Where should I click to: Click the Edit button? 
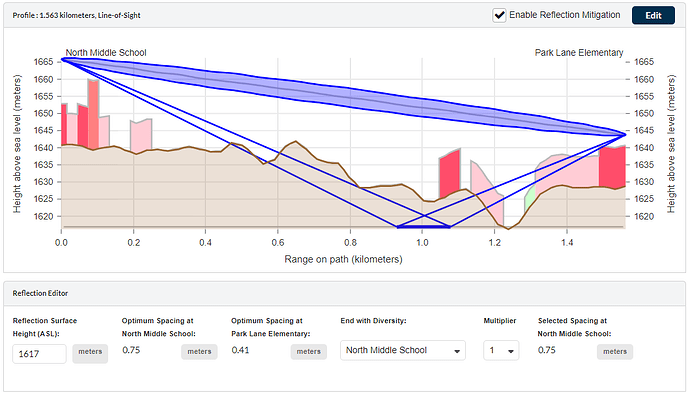653,15
